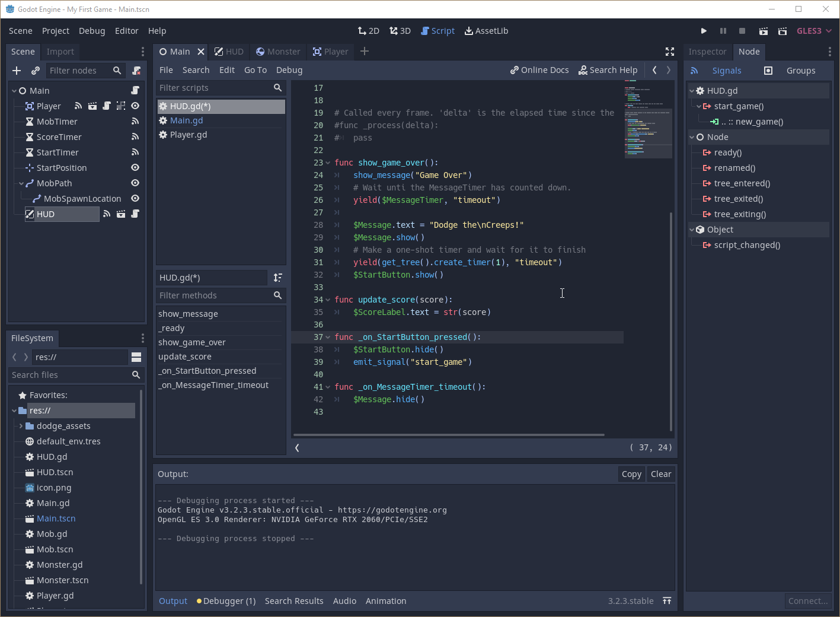
Task: Expand bottom panel icon
Action: pyautogui.click(x=667, y=601)
